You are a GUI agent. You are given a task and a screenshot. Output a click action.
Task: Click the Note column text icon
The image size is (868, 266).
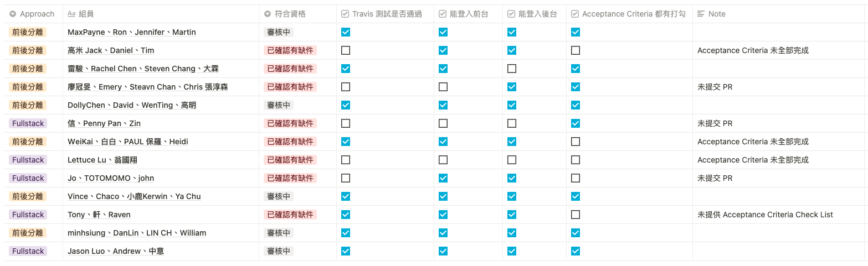point(701,14)
